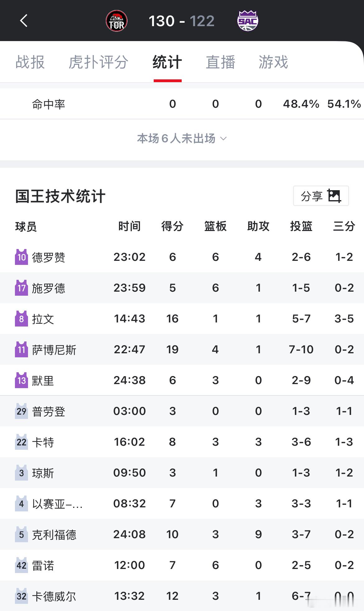Open the Sacramento Kings team logo

click(248, 21)
